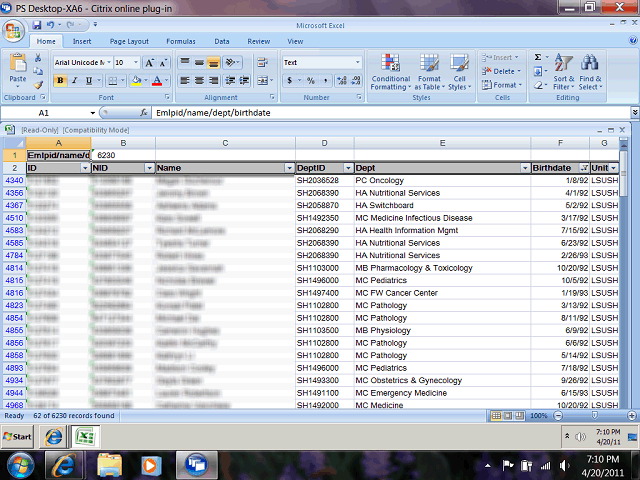
Task: Toggle Italic formatting button
Action: tap(75, 81)
